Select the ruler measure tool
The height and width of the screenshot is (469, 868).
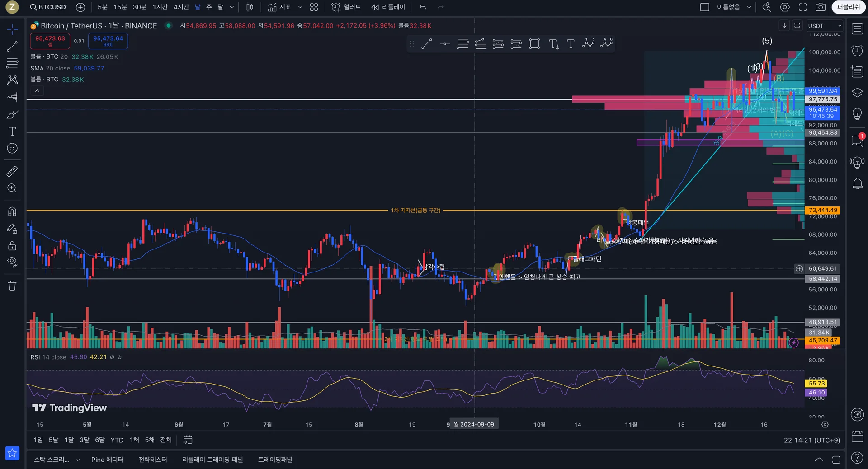[12, 171]
